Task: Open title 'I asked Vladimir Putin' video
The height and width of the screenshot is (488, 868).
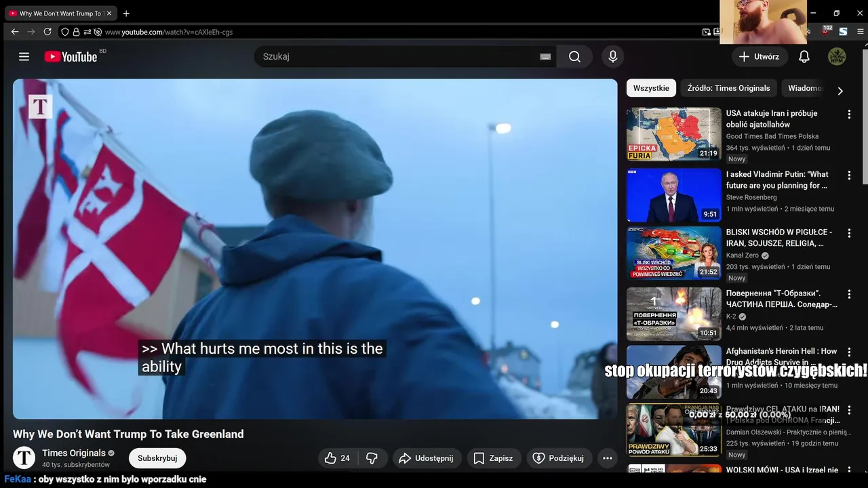Action: (777, 180)
